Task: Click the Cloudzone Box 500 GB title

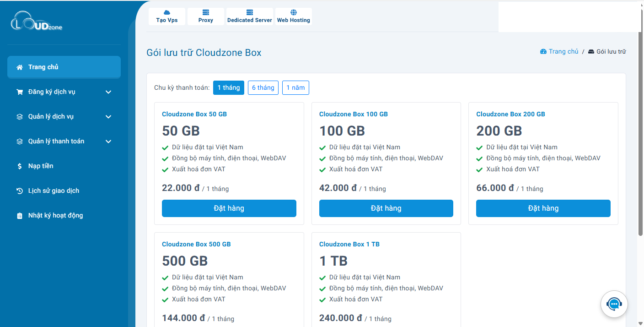Action: 196,244
